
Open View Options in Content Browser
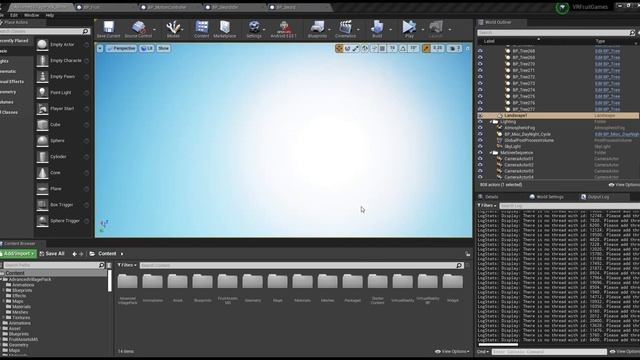[x=452, y=351]
